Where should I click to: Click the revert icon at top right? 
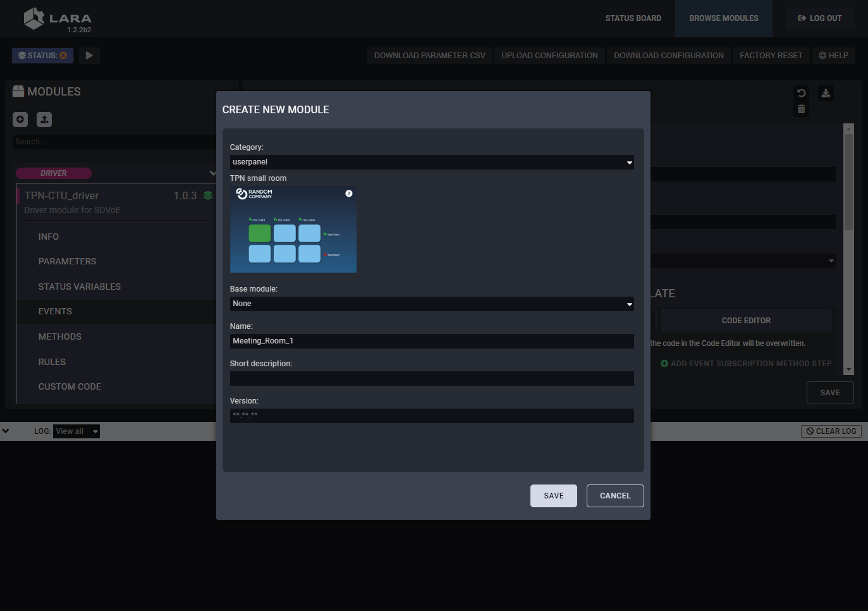(x=801, y=93)
